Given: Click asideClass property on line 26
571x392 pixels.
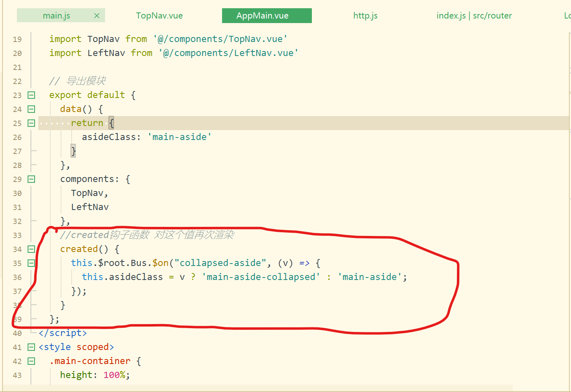Looking at the screenshot, I should click(x=109, y=137).
